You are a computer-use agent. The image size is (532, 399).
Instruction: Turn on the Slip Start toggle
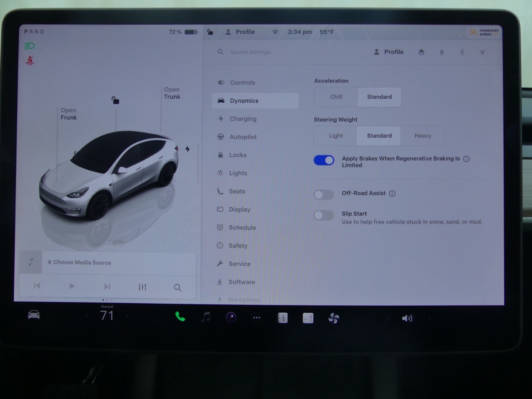pos(324,215)
